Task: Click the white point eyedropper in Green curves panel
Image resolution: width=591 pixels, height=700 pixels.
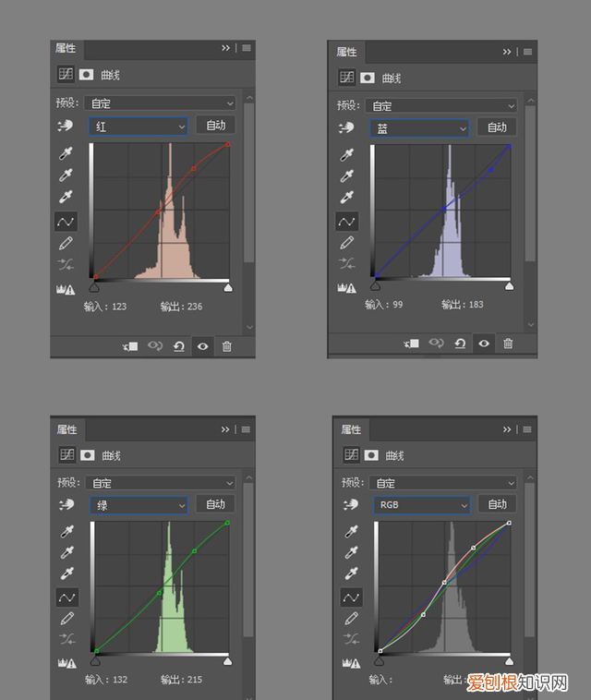Action: pos(66,573)
